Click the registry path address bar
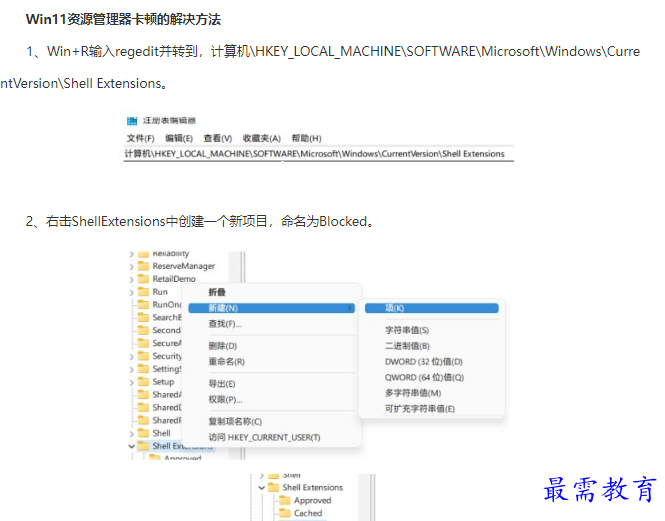The height and width of the screenshot is (521, 665). [319, 154]
